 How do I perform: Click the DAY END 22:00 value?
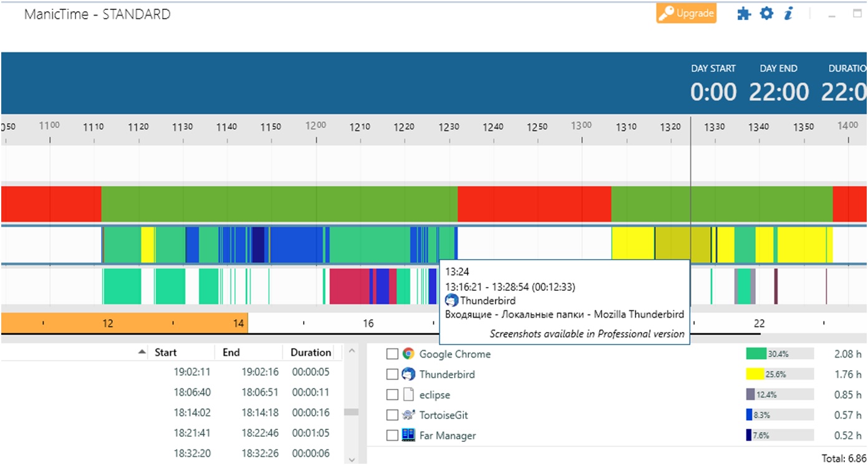click(x=778, y=92)
